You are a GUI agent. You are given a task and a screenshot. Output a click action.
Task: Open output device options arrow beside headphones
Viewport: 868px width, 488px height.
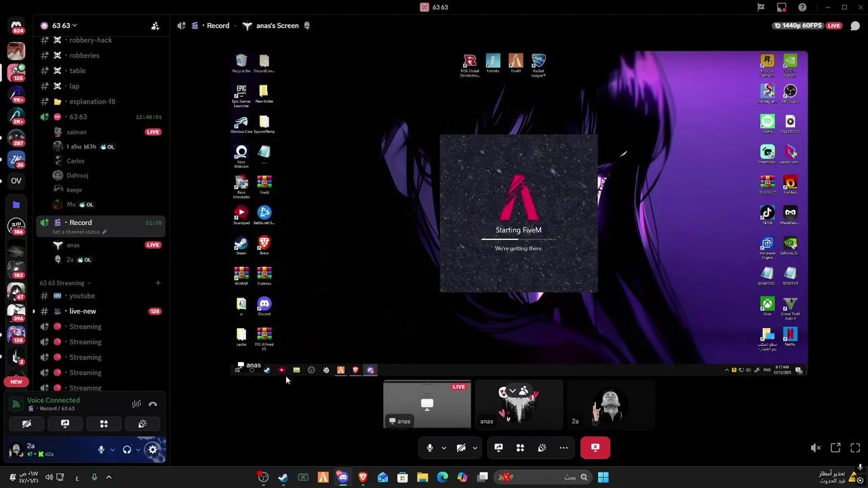138,449
